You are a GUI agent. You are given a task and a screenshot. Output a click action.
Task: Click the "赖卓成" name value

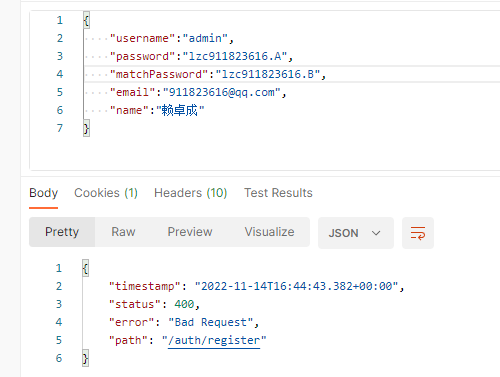pyautogui.click(x=180, y=110)
